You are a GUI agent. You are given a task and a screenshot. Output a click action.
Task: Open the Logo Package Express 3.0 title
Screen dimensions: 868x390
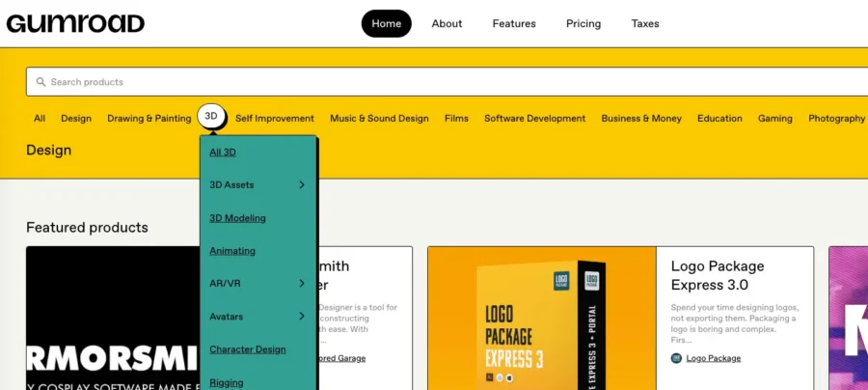718,275
